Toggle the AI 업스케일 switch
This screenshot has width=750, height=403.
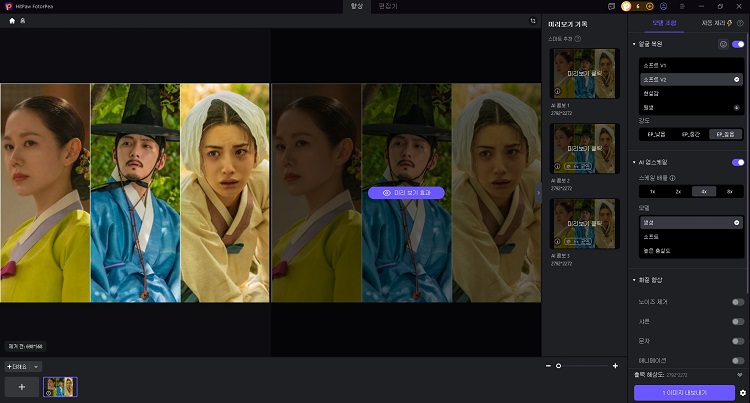tap(738, 162)
